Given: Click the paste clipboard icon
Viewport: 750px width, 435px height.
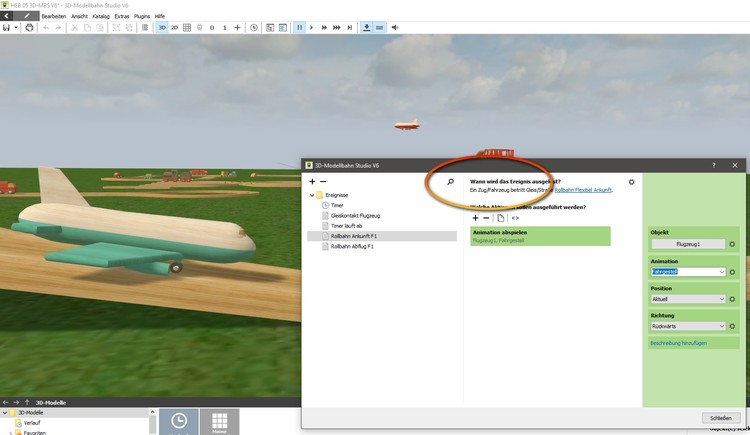Looking at the screenshot, I should tap(100, 28).
